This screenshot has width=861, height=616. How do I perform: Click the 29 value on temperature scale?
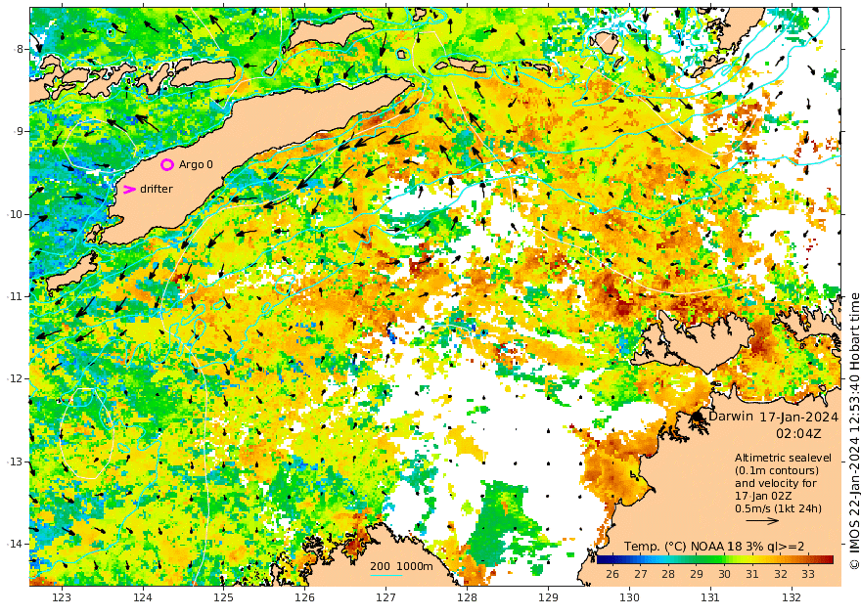point(697,574)
